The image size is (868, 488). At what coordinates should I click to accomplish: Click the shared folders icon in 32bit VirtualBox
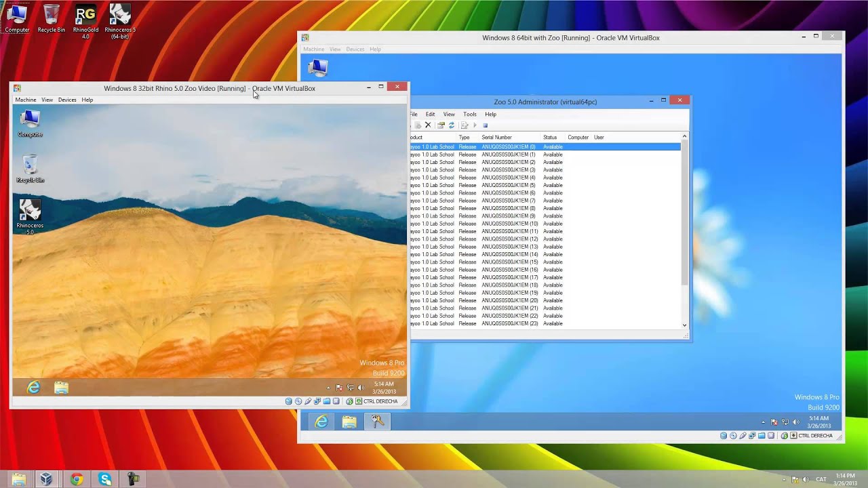pos(327,401)
